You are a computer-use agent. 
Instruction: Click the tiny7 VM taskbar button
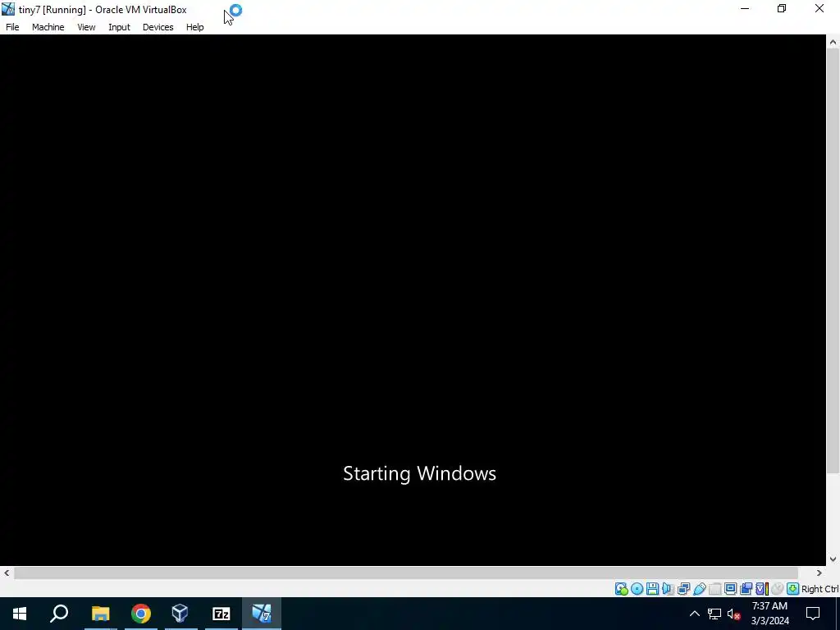coord(262,614)
